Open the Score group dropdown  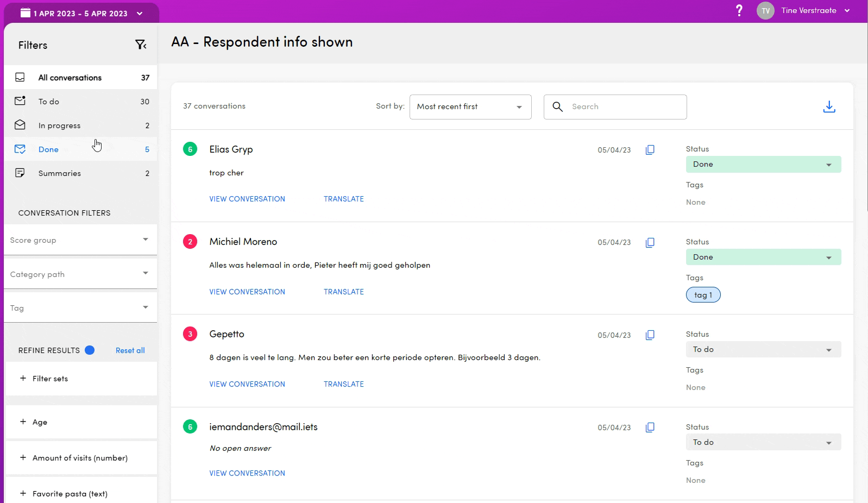[80, 240]
